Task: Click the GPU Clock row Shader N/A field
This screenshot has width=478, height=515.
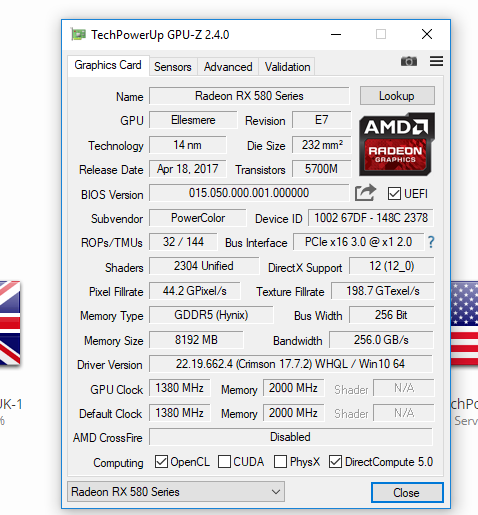Action: pos(404,388)
